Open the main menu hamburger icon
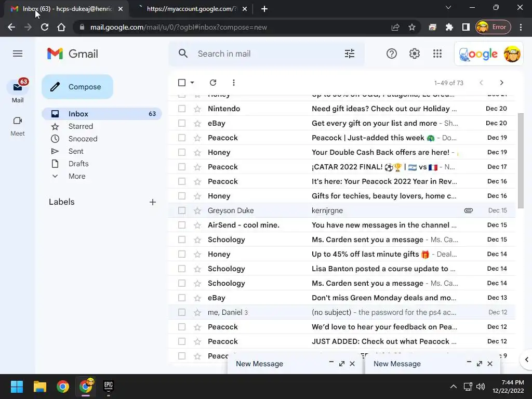The image size is (532, 399). point(18,54)
